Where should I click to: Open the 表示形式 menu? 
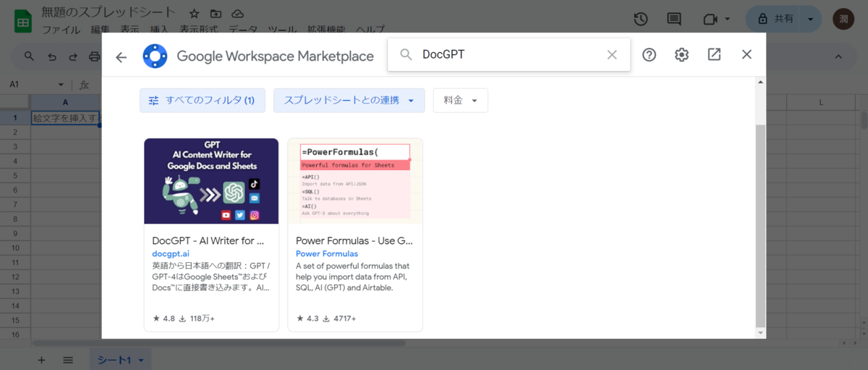[199, 30]
